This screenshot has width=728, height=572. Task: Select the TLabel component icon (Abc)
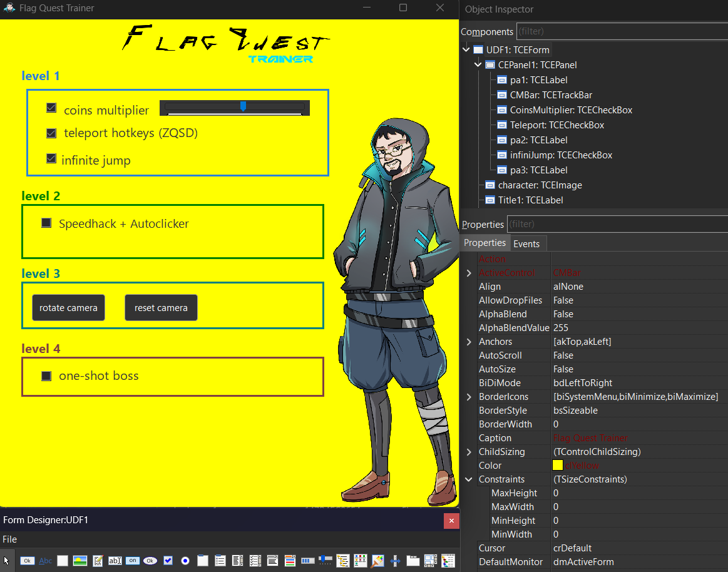[x=44, y=561]
